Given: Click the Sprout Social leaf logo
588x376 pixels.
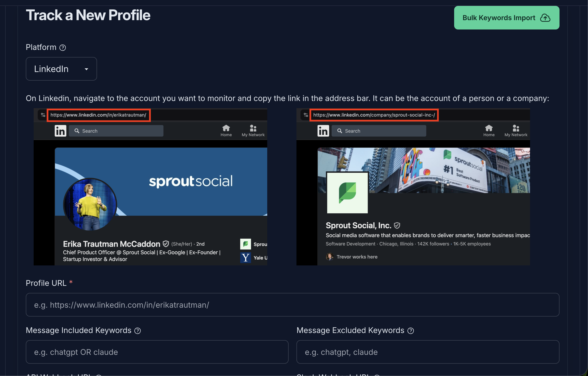Looking at the screenshot, I should (x=347, y=193).
